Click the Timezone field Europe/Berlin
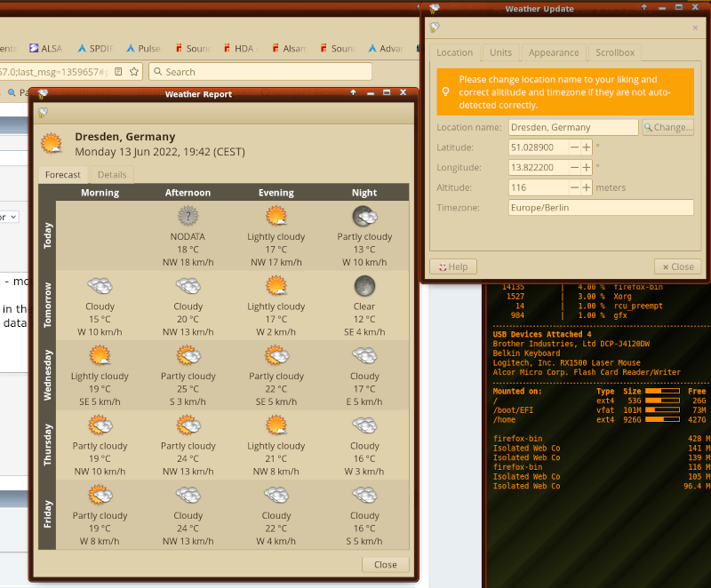The width and height of the screenshot is (711, 588). (600, 208)
